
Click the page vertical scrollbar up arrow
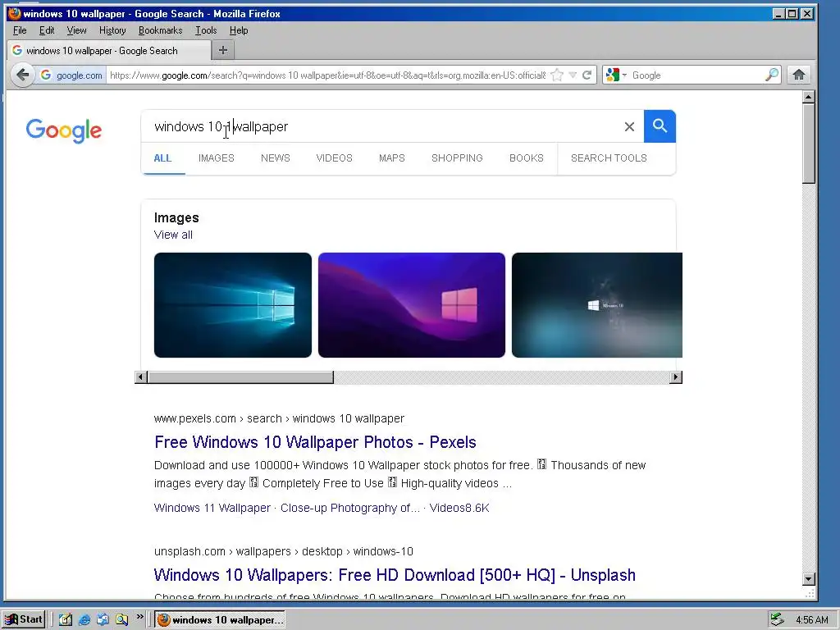809,97
